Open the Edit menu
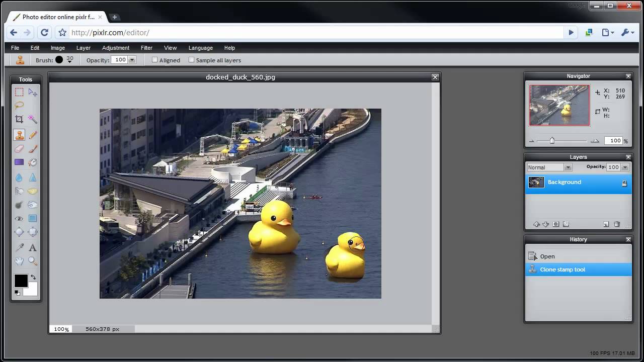Image resolution: width=644 pixels, height=362 pixels. [35, 48]
